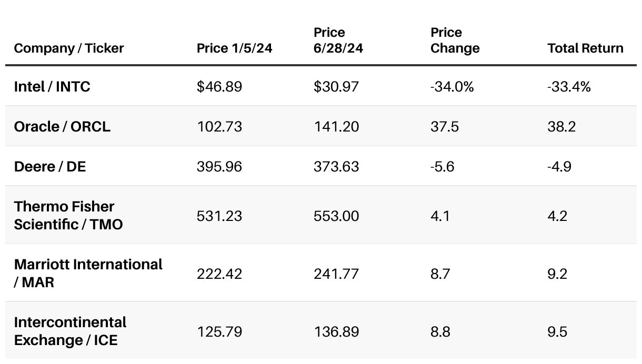642x364 pixels.
Task: Click the Company / Ticker column header
Action: coord(69,48)
